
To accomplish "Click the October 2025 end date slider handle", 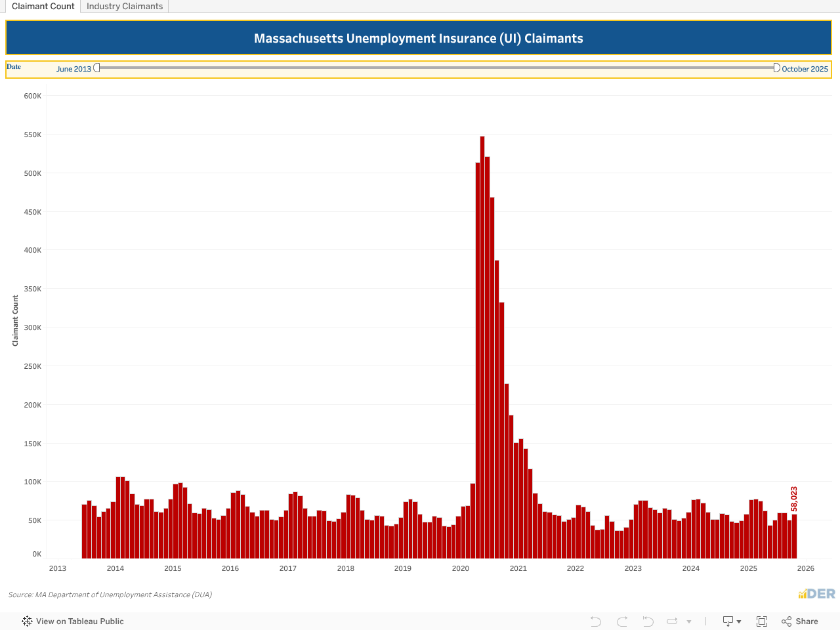I will tap(776, 68).
